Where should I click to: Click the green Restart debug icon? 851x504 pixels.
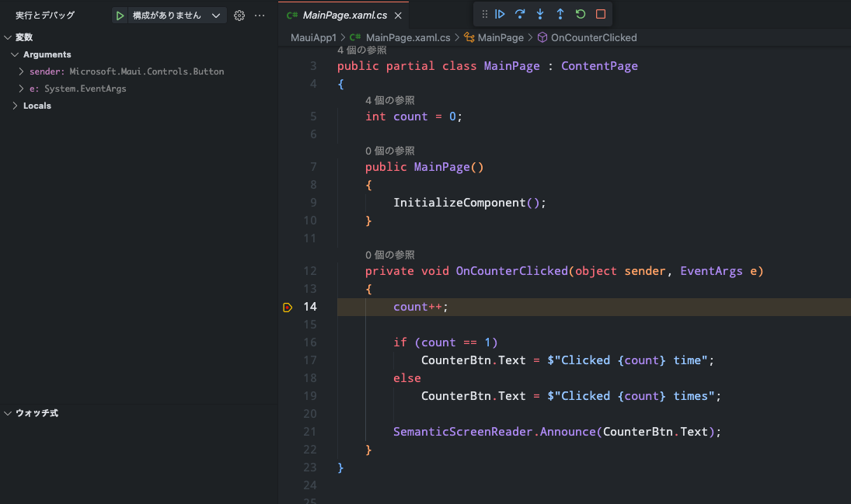(x=580, y=13)
